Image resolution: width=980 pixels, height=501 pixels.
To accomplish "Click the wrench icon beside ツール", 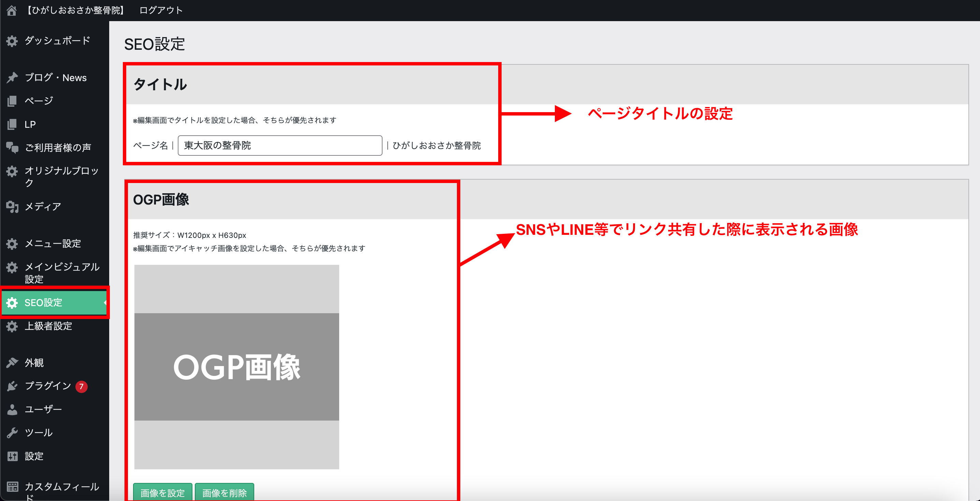I will (12, 432).
